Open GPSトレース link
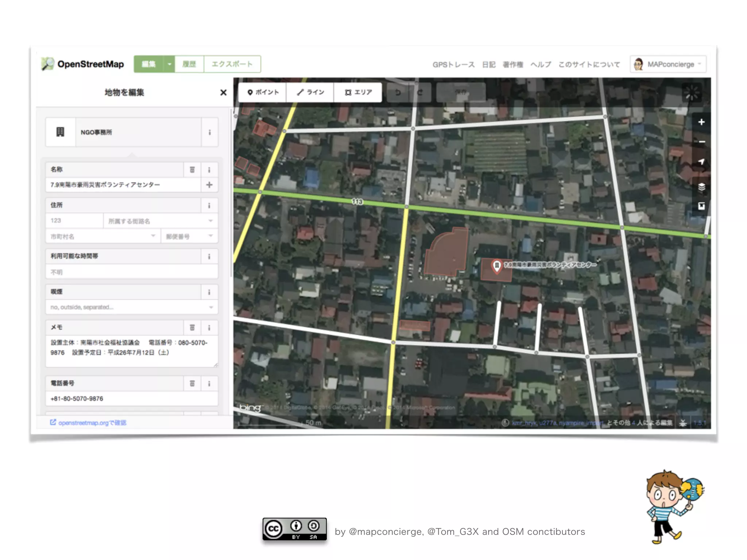The width and height of the screenshot is (747, 560). click(453, 65)
